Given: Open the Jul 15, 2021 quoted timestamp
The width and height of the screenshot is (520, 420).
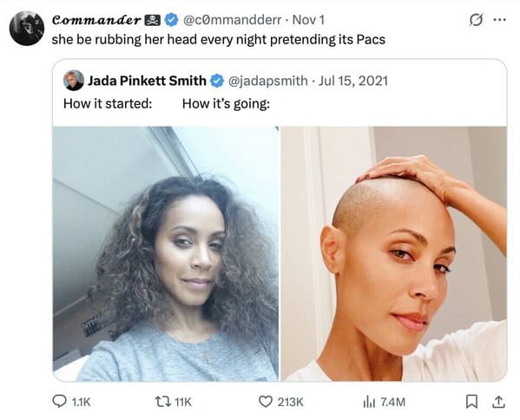Looking at the screenshot, I should pos(353,81).
